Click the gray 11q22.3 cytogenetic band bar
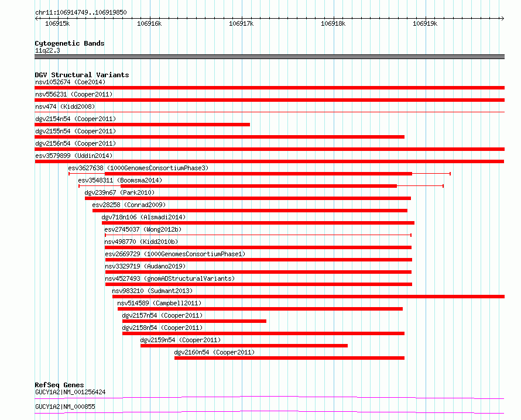 click(269, 57)
